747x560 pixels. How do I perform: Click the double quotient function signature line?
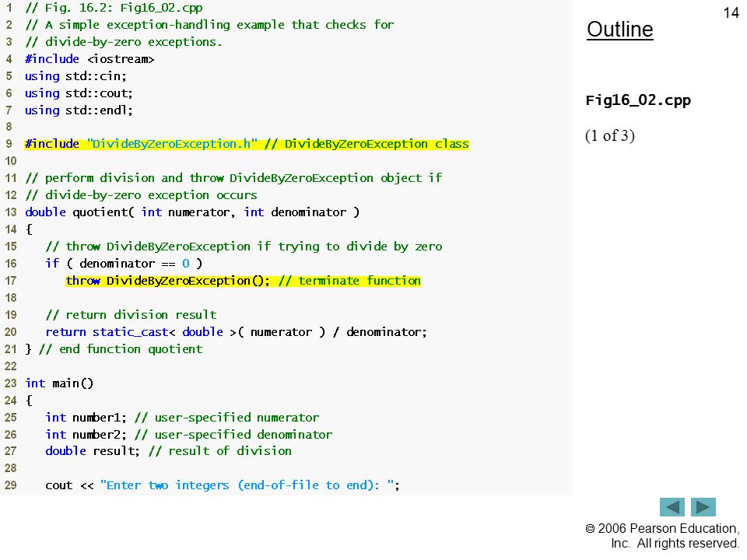192,212
